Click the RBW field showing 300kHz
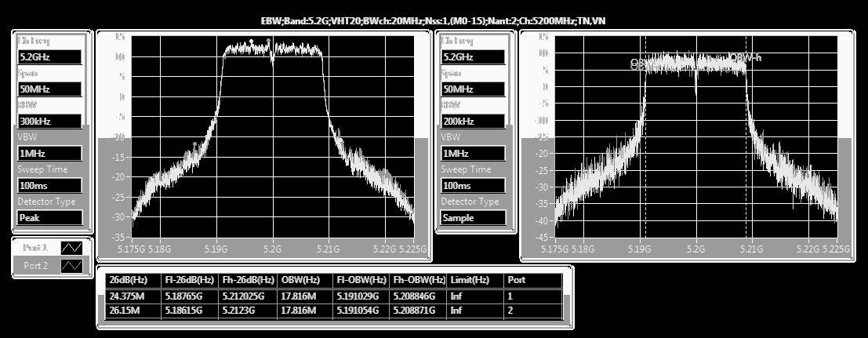 pyautogui.click(x=50, y=122)
